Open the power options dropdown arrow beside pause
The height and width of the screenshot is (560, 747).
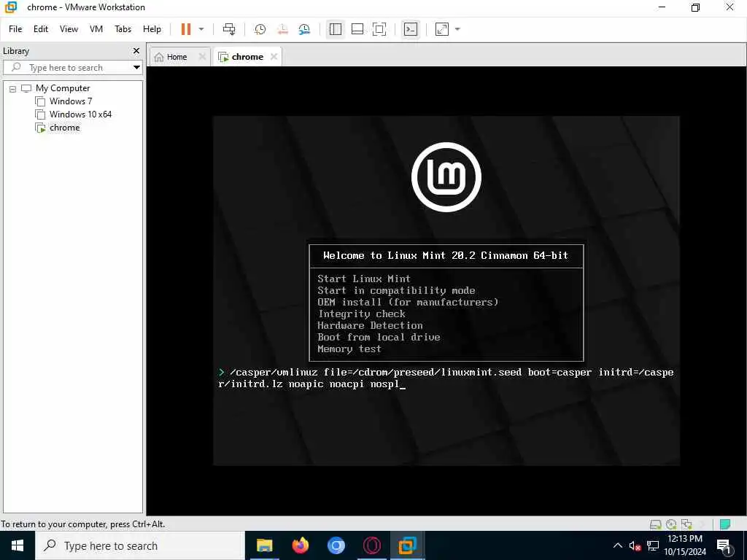[x=201, y=29]
